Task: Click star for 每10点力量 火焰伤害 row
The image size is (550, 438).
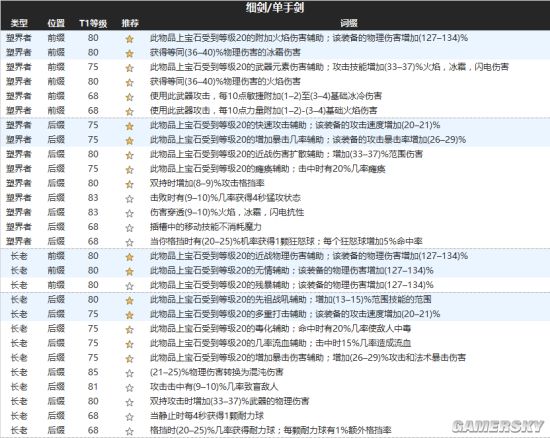Action: [x=129, y=112]
